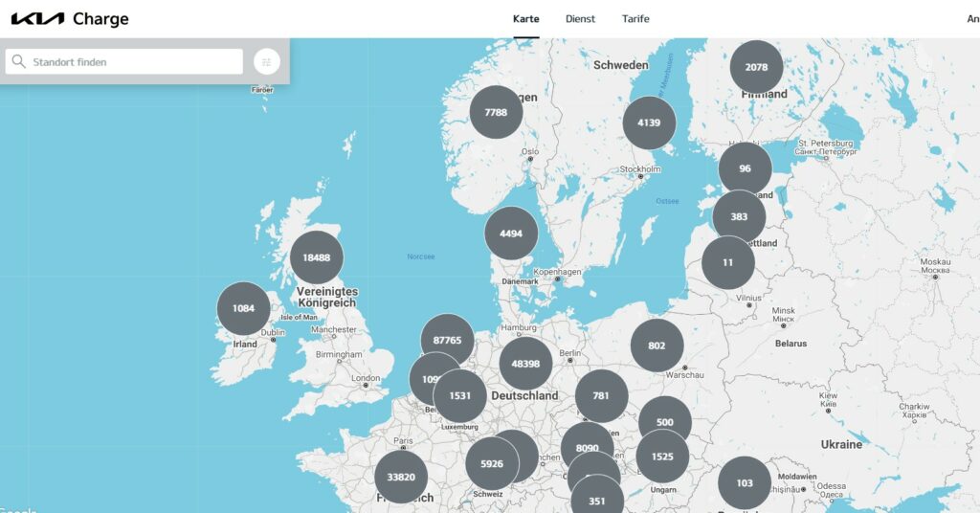Click the Dublin city label
Screen dimensions: 980x513
[273, 332]
